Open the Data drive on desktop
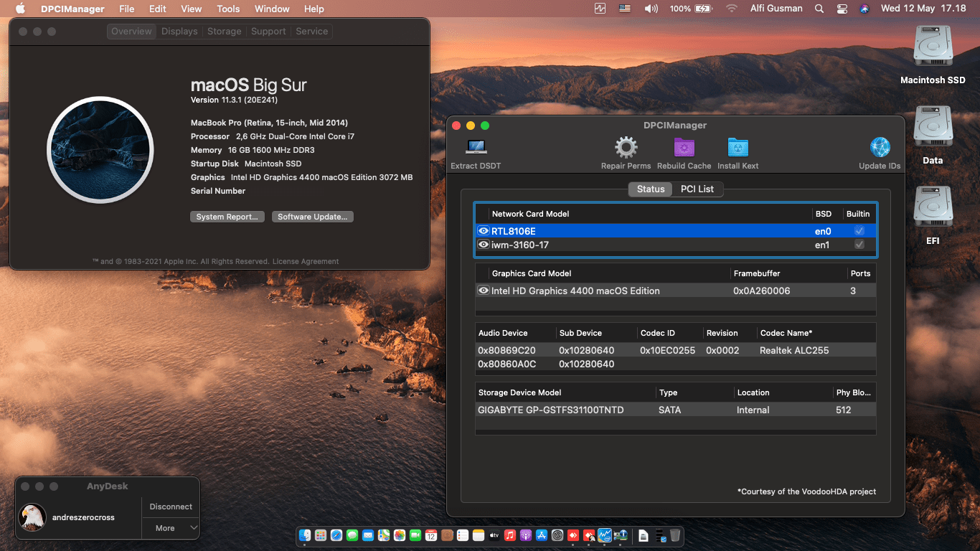The width and height of the screenshot is (980, 551). coord(933,127)
